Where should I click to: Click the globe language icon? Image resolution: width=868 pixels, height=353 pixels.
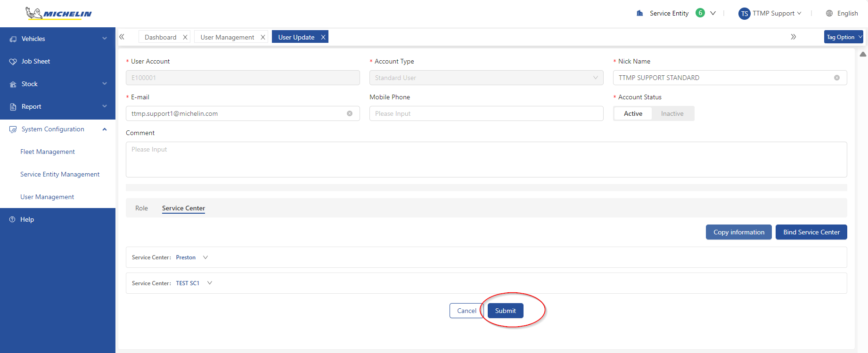829,13
